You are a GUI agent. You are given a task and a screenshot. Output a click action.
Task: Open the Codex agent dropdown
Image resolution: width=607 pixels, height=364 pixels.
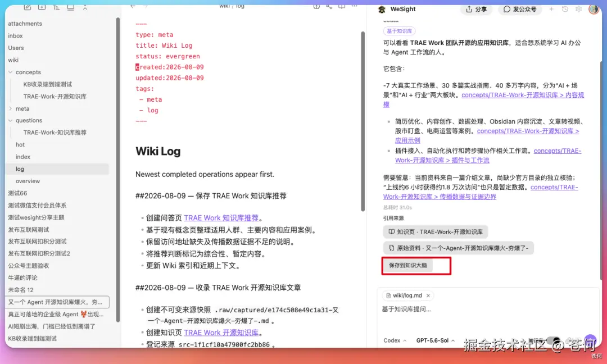[x=395, y=340]
